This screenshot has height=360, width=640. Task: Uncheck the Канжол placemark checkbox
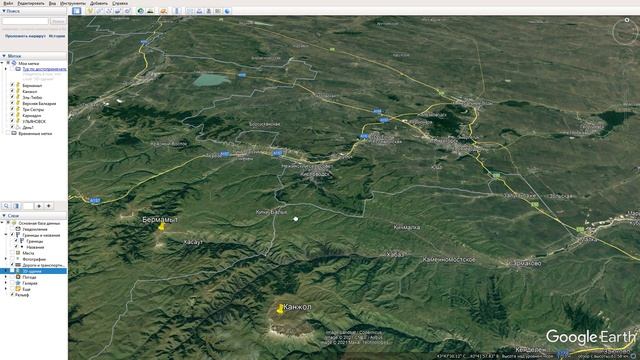12,91
